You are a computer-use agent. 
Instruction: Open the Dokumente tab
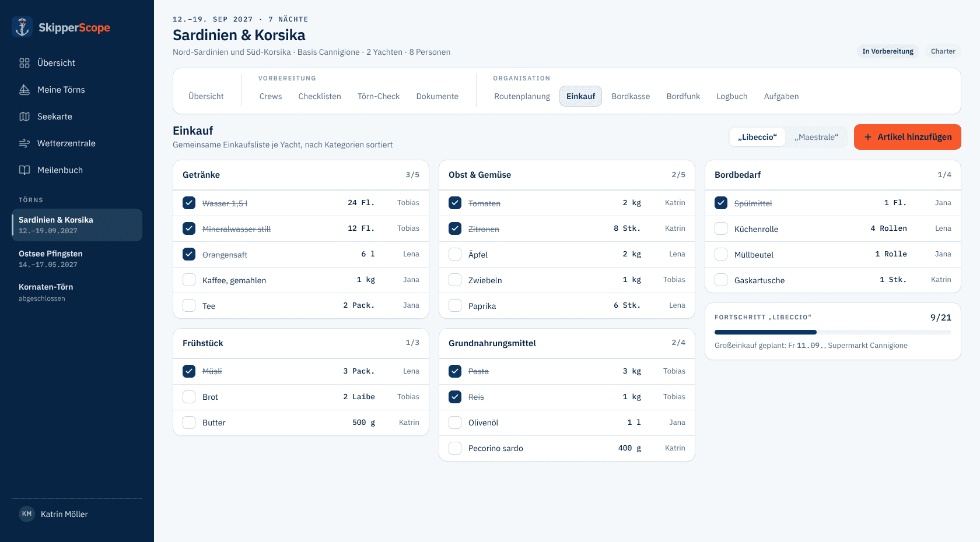(x=437, y=96)
